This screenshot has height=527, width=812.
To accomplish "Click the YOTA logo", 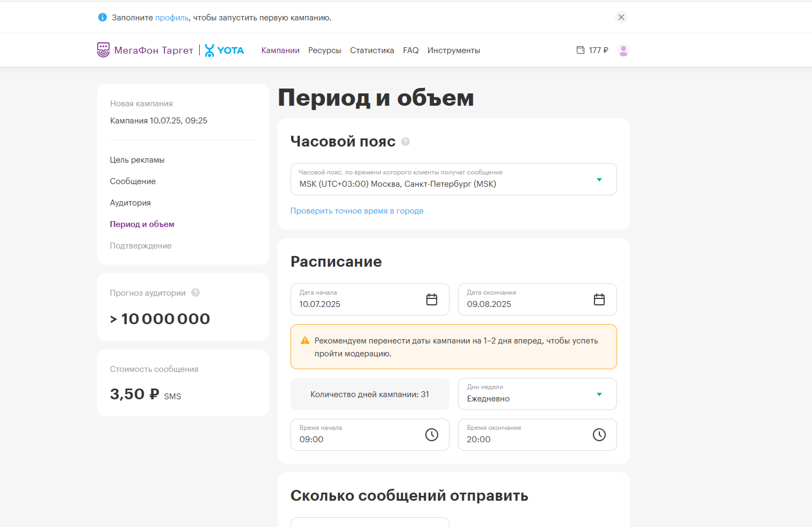I will pos(224,50).
